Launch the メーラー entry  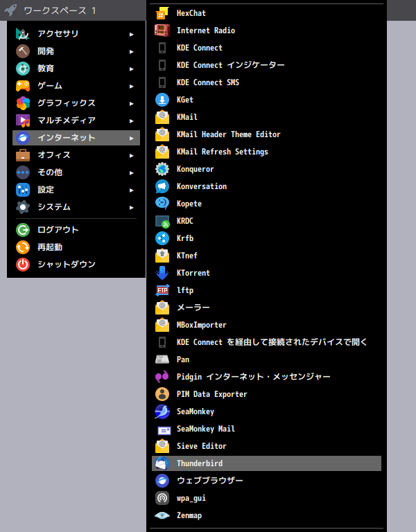click(266, 308)
